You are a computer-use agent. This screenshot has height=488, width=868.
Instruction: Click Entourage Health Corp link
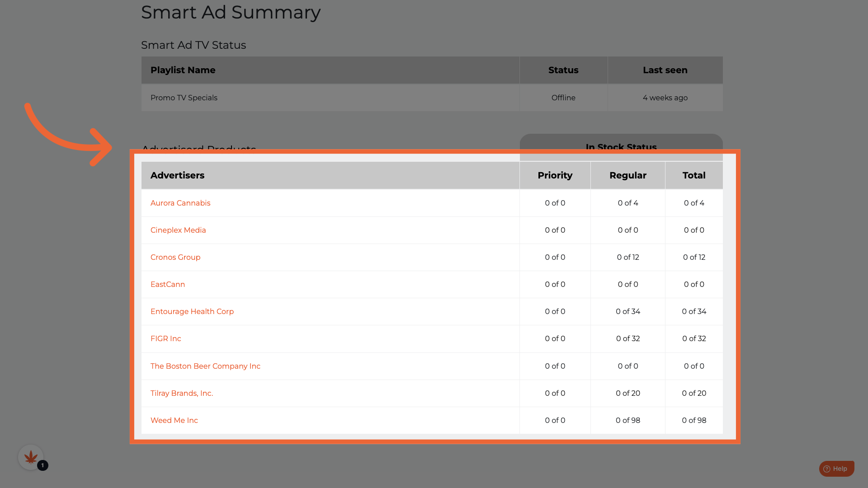point(192,311)
